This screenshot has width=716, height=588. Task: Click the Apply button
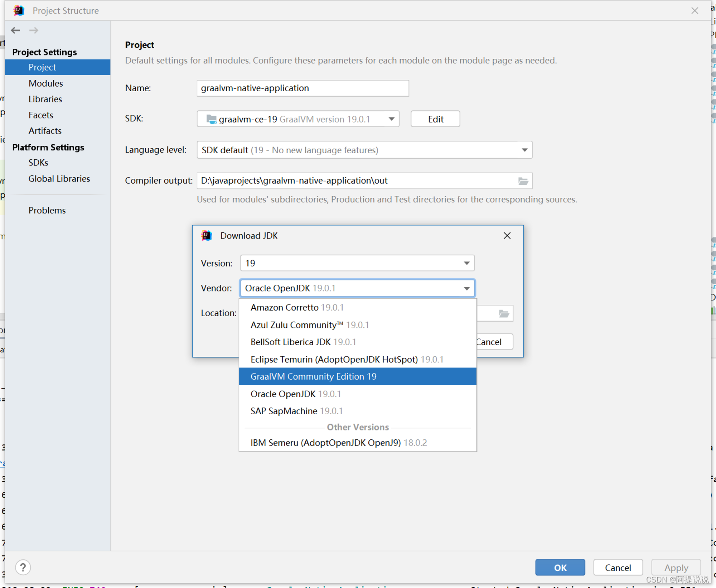pos(676,568)
